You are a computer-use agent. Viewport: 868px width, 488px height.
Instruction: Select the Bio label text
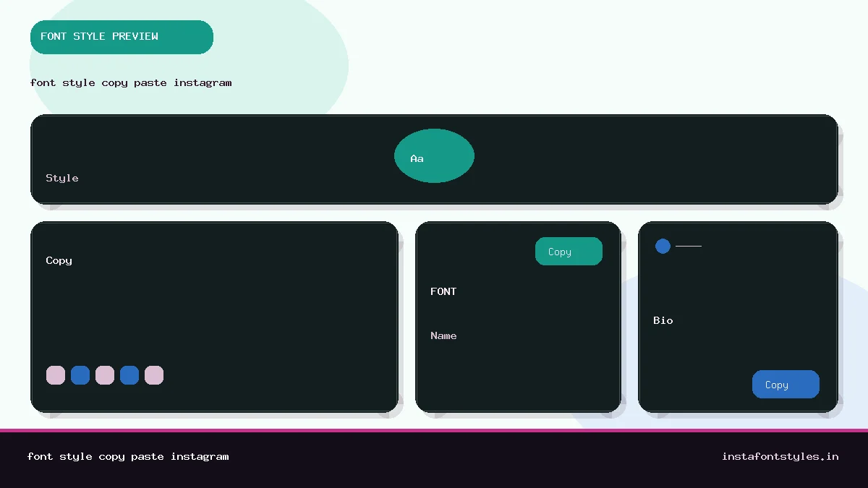point(663,320)
